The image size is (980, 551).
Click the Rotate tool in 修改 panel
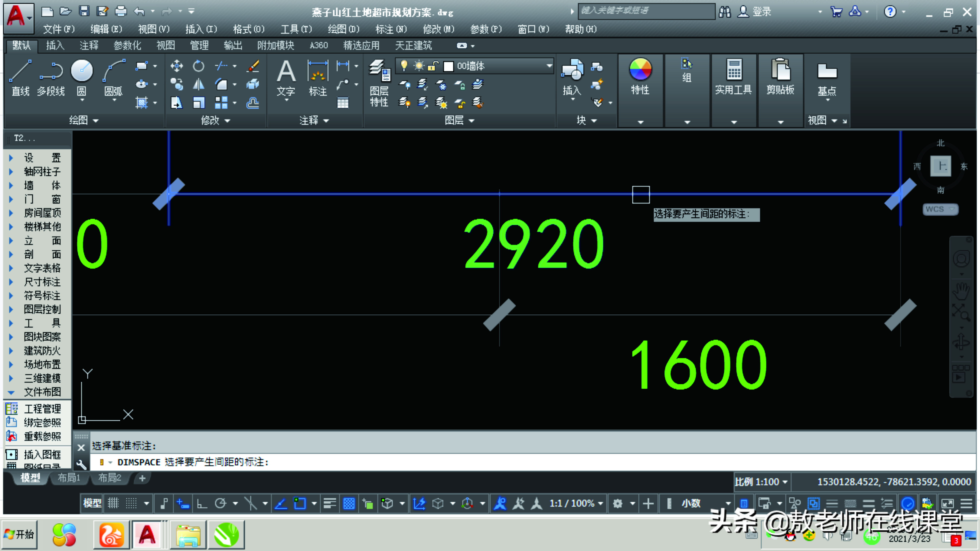198,66
